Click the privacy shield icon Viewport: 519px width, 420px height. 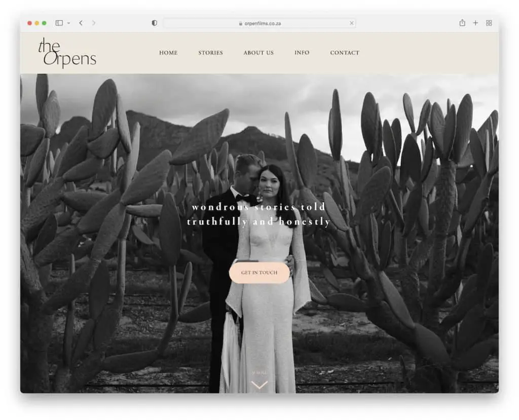click(154, 23)
